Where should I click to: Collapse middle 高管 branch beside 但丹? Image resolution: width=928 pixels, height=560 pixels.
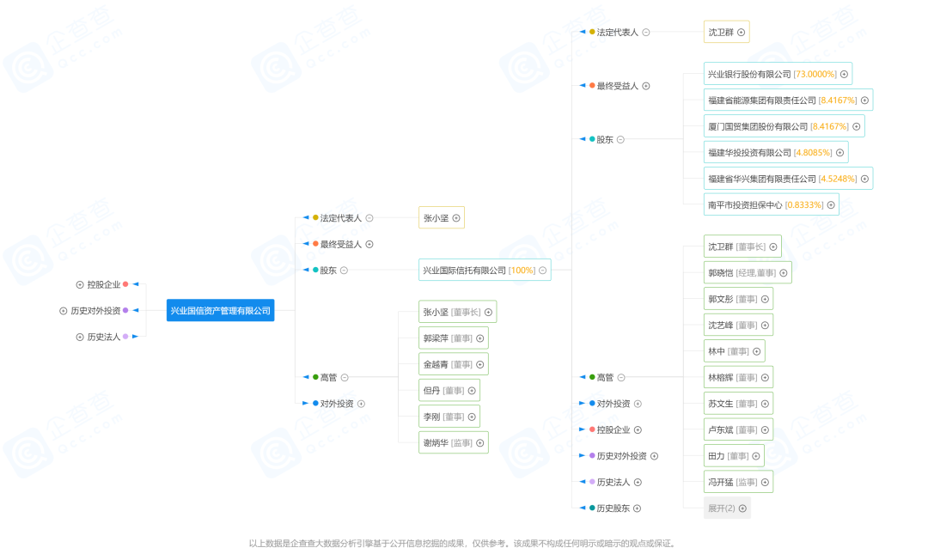pos(345,377)
